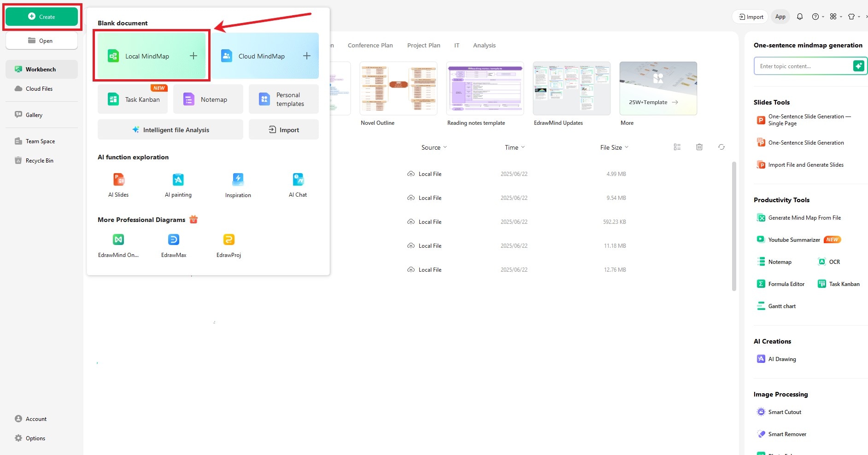Click the App button in top bar
The image size is (868, 455).
click(x=780, y=17)
